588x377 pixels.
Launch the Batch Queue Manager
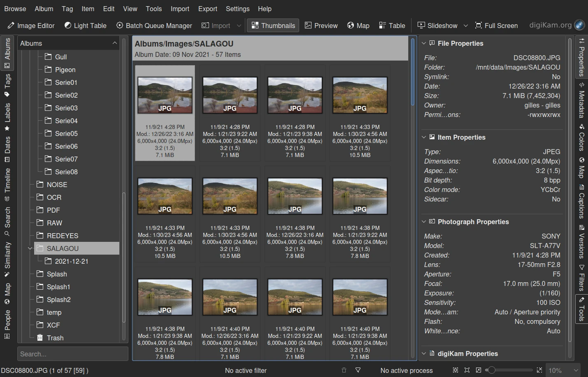pos(154,26)
